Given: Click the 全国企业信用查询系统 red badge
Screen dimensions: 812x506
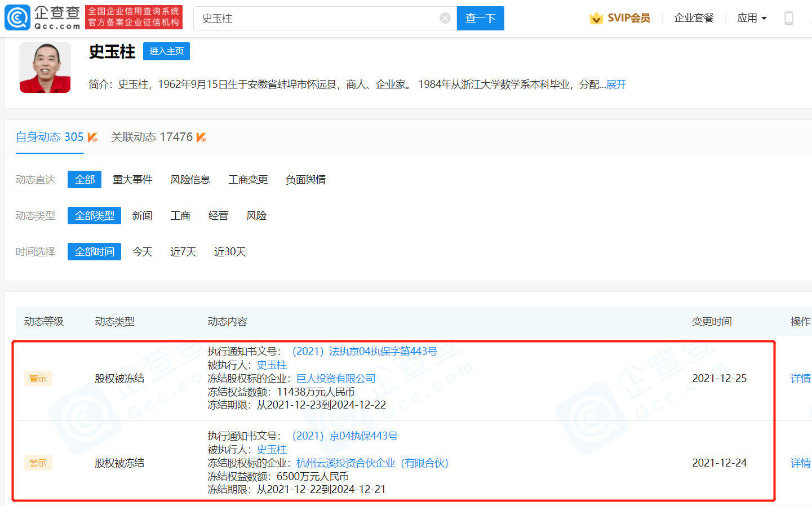Looking at the screenshot, I should [x=134, y=17].
